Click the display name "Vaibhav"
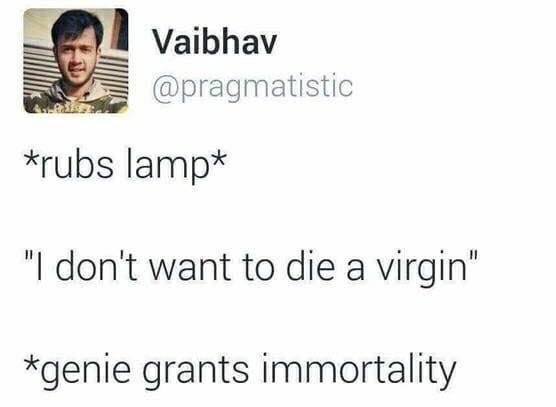The image size is (556, 407). click(215, 42)
